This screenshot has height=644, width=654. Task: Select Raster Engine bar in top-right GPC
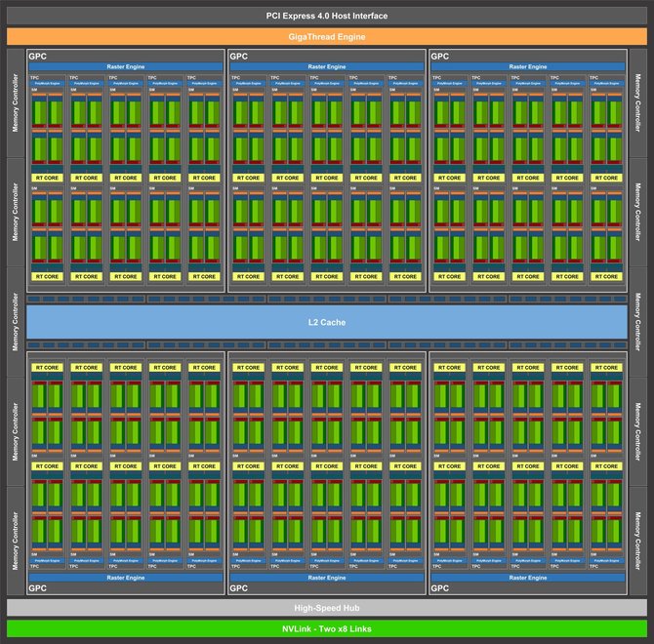(x=528, y=66)
